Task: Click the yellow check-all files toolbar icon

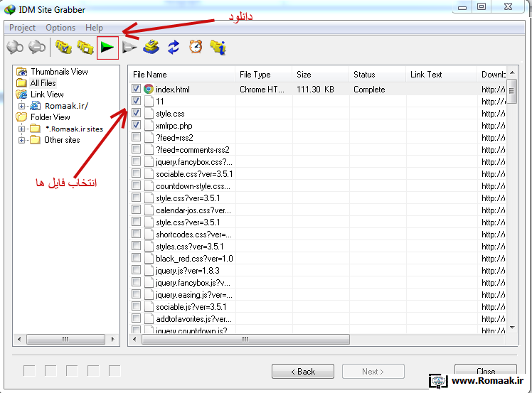Action: tap(63, 47)
